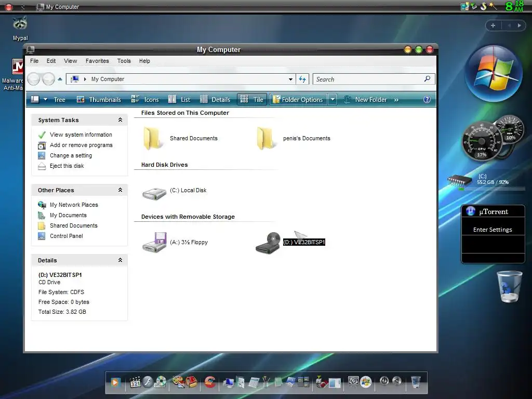Switch to Tile view
532x399 pixels.
252,99
